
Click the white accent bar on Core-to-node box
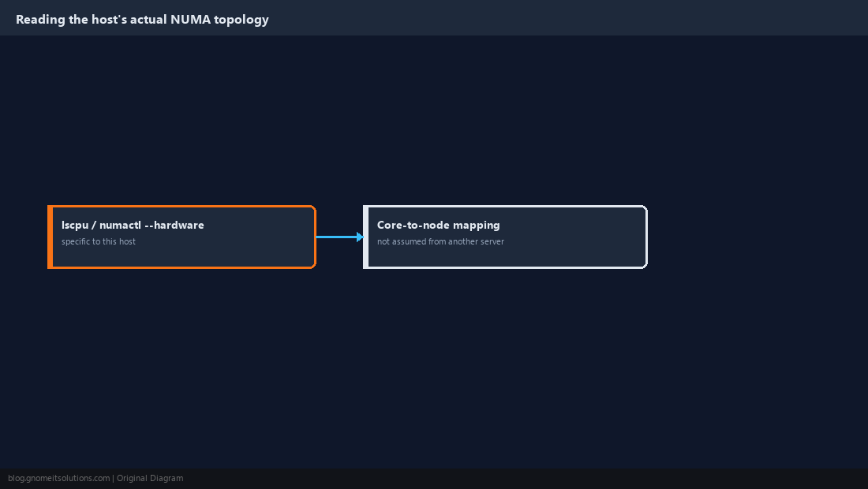tap(366, 237)
